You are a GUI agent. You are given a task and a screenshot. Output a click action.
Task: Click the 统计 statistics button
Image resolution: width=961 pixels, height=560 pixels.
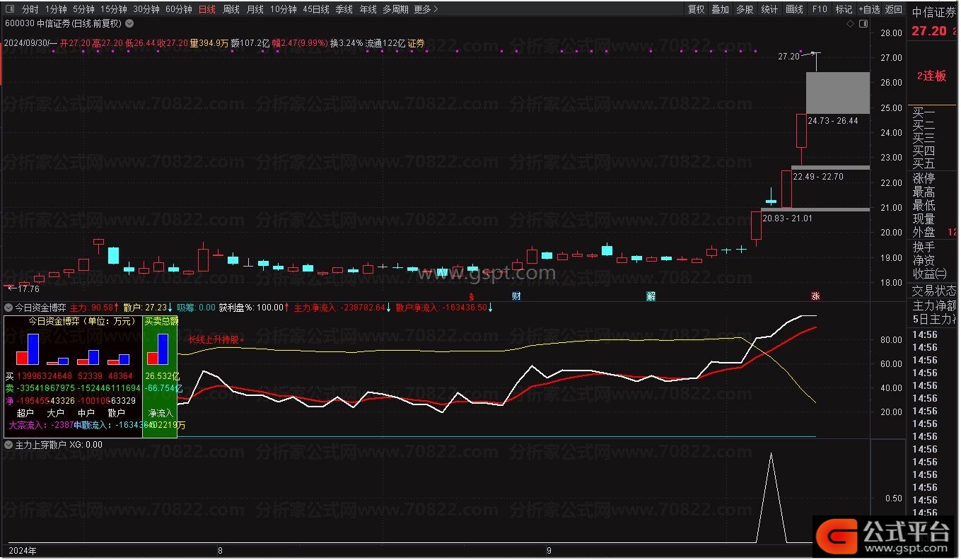tap(769, 10)
